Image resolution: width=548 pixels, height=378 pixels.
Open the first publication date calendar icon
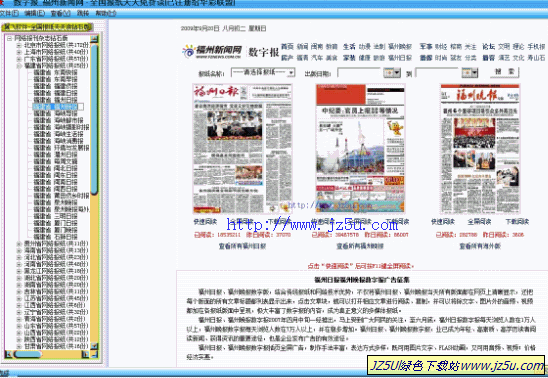(392, 73)
